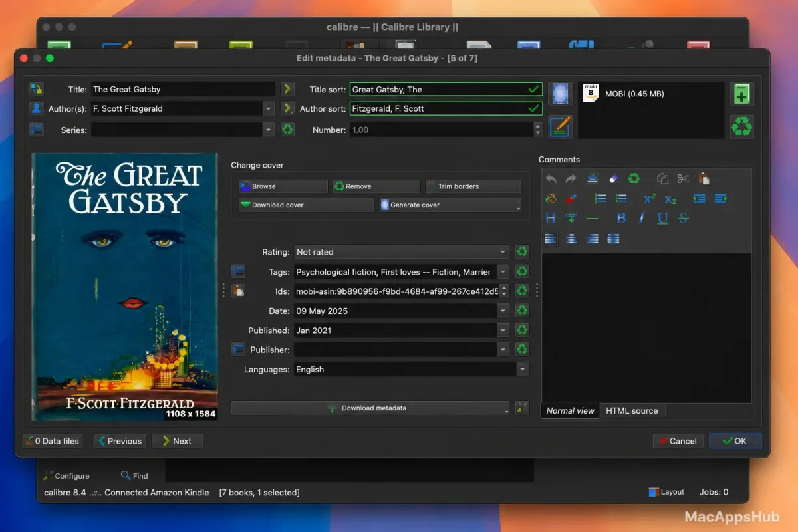
Task: Switch to Normal view tab
Action: tap(570, 410)
